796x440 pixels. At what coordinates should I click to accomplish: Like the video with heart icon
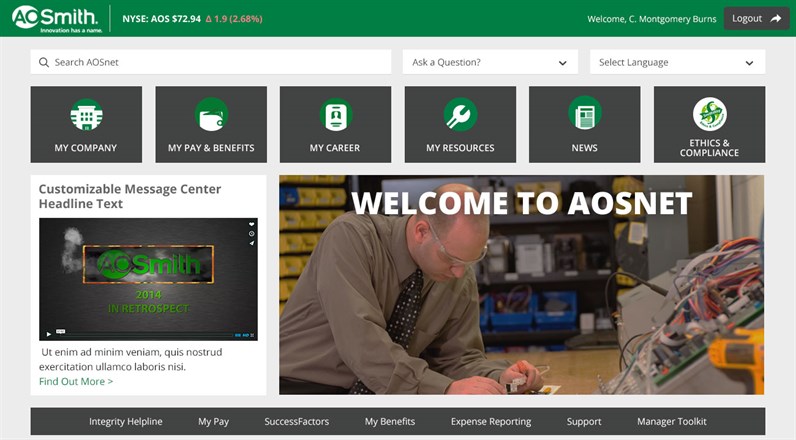pyautogui.click(x=251, y=224)
